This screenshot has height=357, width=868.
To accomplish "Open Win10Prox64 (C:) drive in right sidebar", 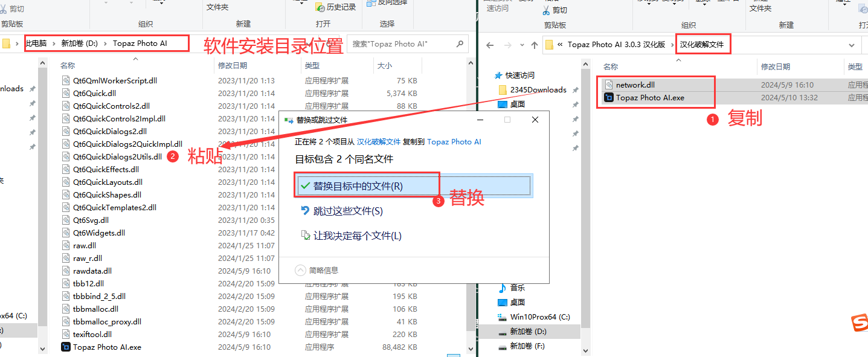I will click(534, 317).
